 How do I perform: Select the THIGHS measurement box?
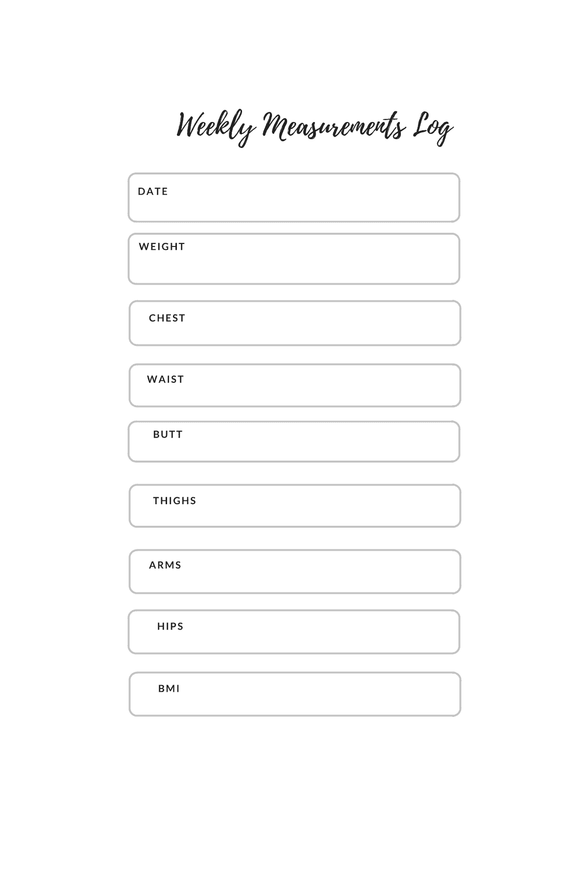coord(295,506)
